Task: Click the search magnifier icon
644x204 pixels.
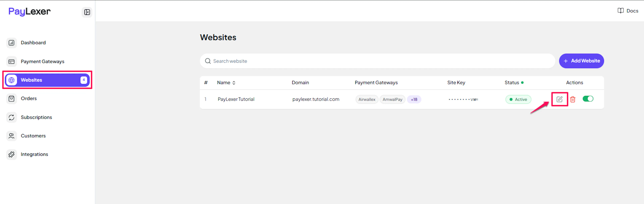Action: tap(208, 61)
